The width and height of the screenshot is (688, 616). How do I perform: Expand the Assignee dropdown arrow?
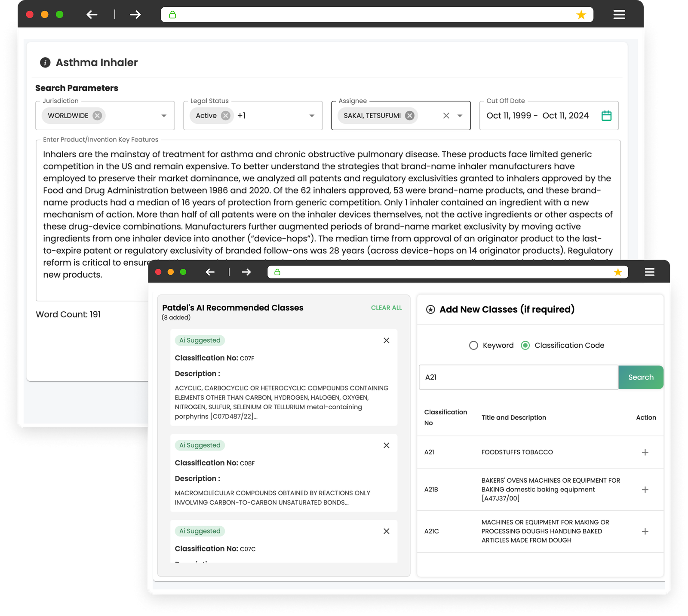[x=460, y=116]
